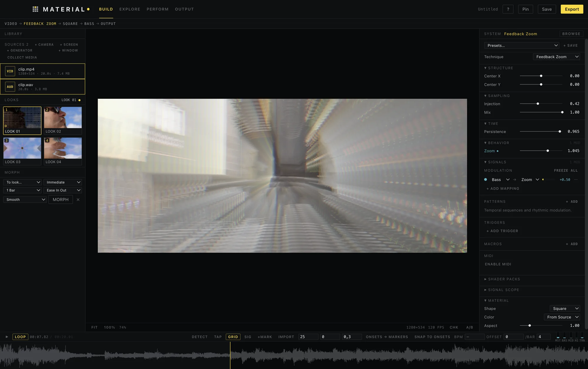Toggle CHK checker background

pos(454,327)
